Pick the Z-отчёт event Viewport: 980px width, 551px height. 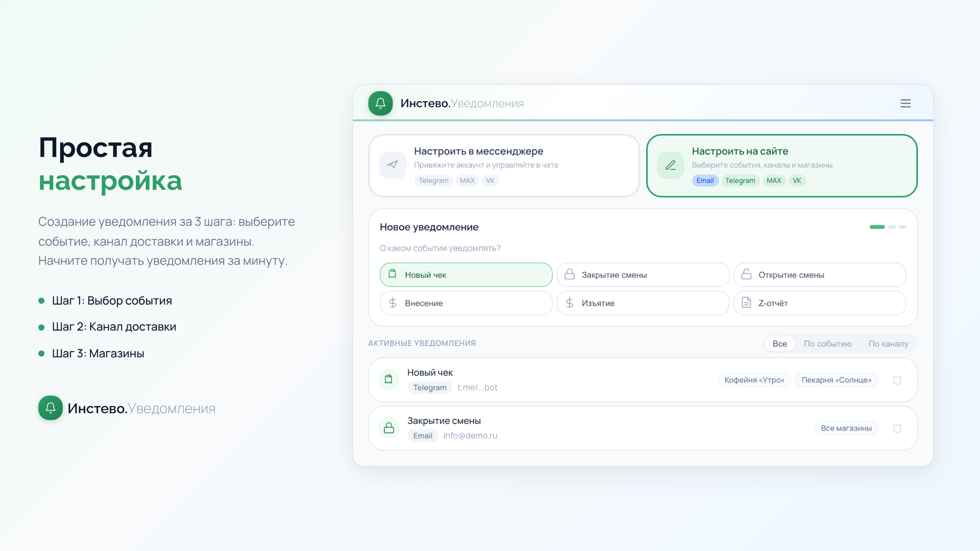819,303
